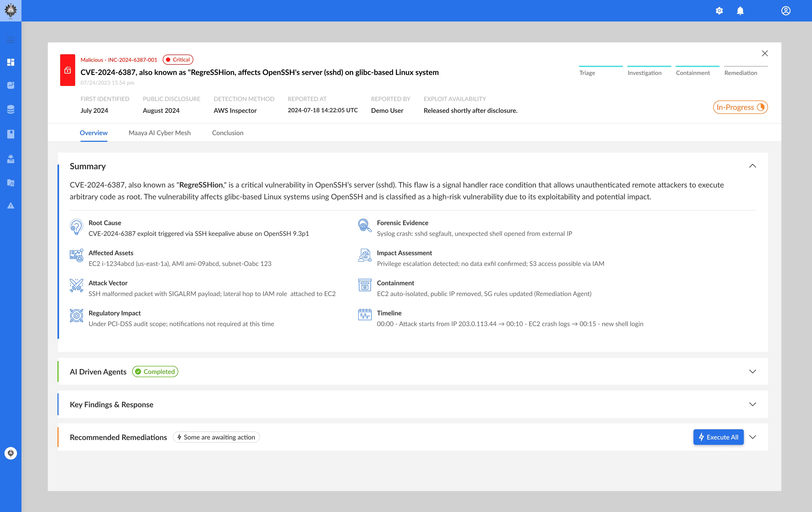Click the Execute All button
This screenshot has width=812, height=512.
pos(718,437)
